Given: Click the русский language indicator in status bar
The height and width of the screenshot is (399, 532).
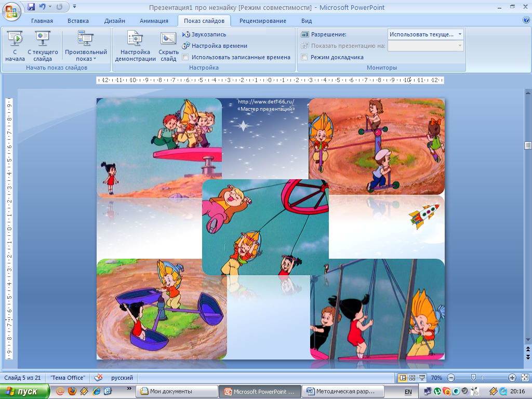Looking at the screenshot, I should (x=122, y=378).
